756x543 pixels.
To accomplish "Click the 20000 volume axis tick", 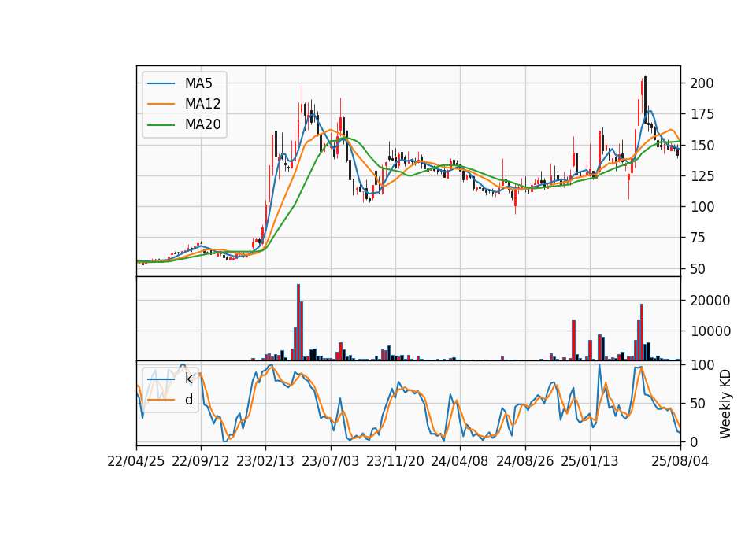I will [x=710, y=300].
